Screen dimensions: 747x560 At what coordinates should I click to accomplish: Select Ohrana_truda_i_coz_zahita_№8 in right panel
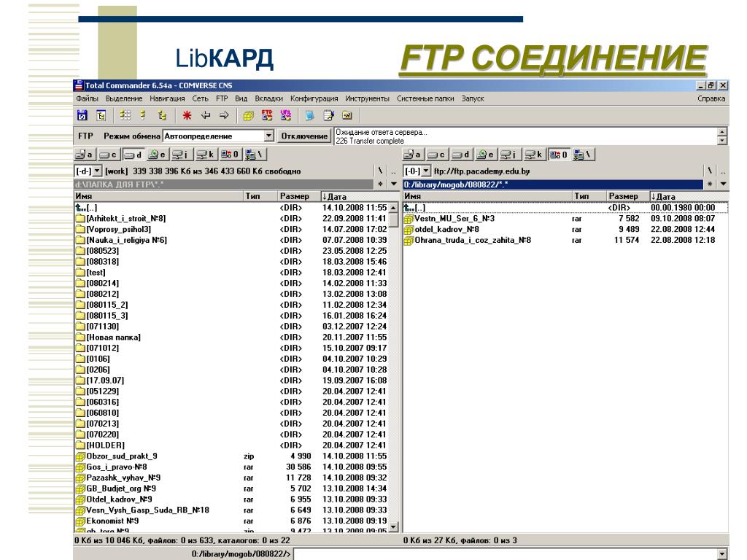pyautogui.click(x=565, y=240)
